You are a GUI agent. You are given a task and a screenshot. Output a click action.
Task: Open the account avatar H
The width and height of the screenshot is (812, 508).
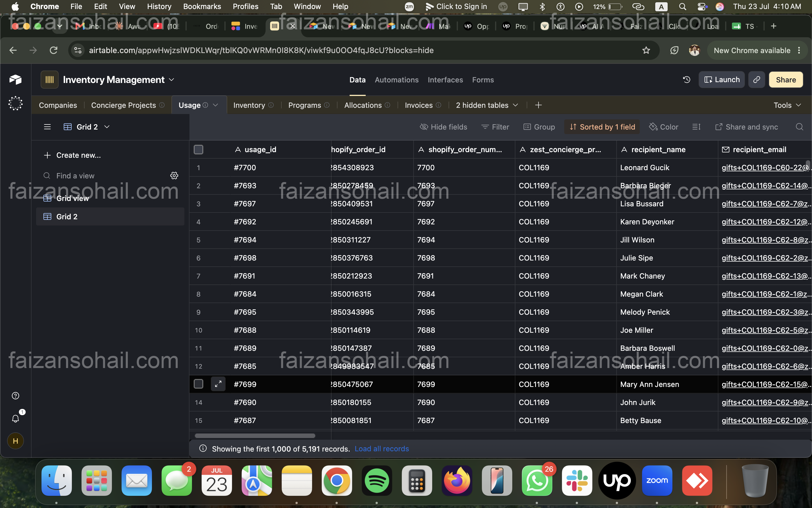[16, 441]
